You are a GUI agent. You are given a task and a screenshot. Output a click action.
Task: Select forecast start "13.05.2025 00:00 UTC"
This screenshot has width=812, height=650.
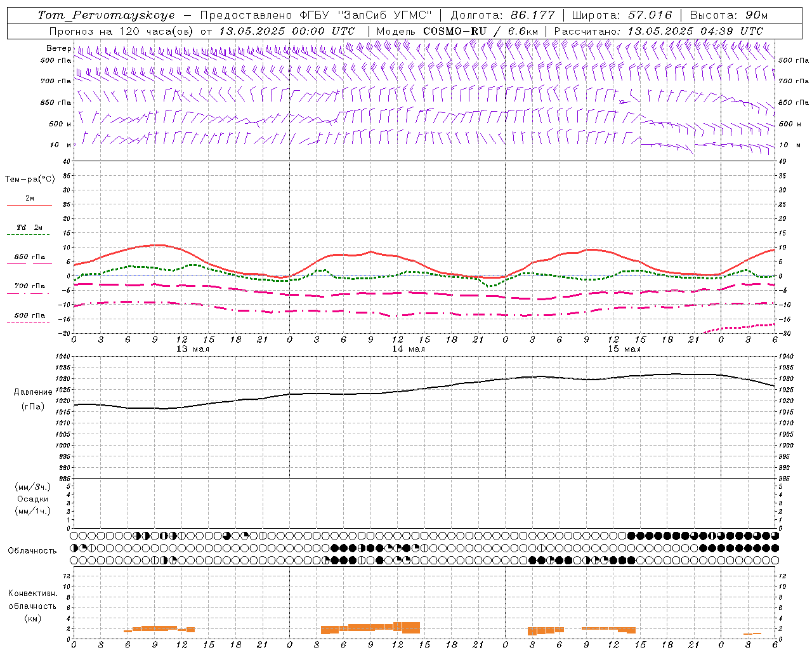pyautogui.click(x=287, y=31)
